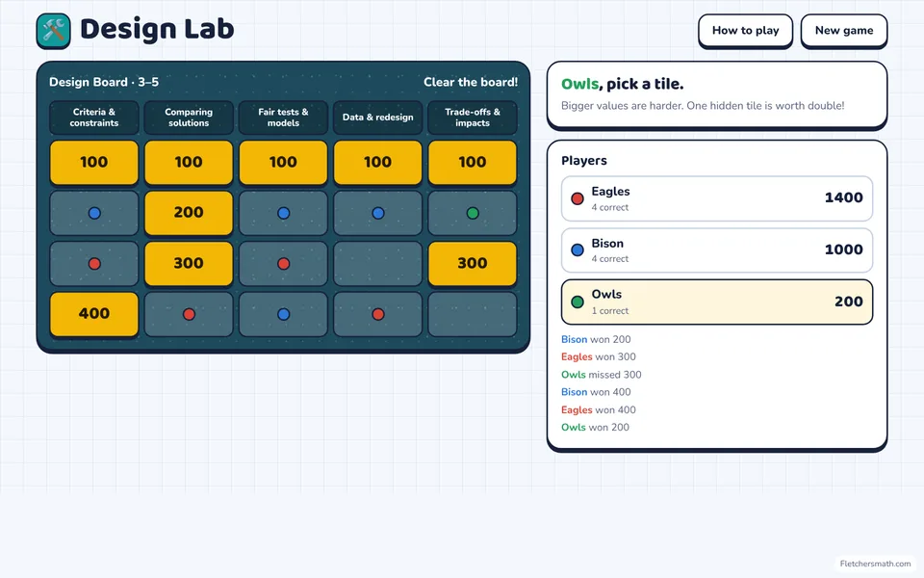Click the Players heading
924x578 pixels.
pos(584,161)
